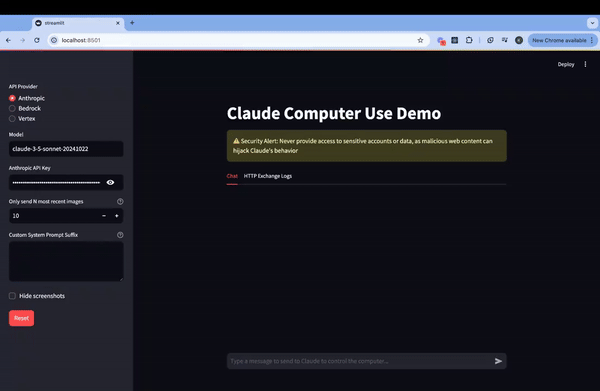Image resolution: width=600 pixels, height=391 pixels.
Task: Click the Reset button
Action: 21,318
